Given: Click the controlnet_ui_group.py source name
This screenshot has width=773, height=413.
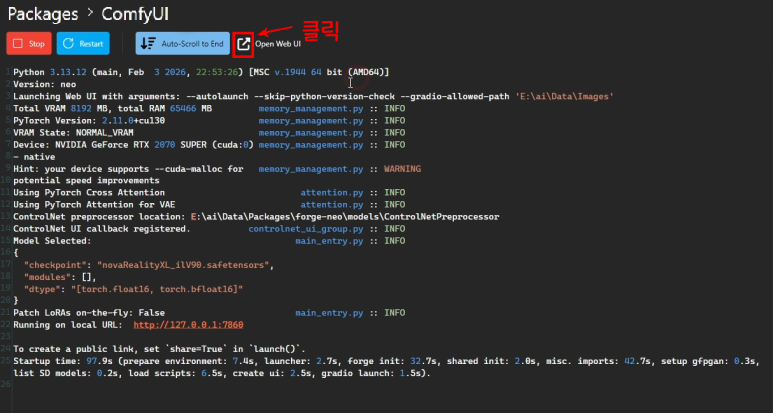Looking at the screenshot, I should coord(306,229).
